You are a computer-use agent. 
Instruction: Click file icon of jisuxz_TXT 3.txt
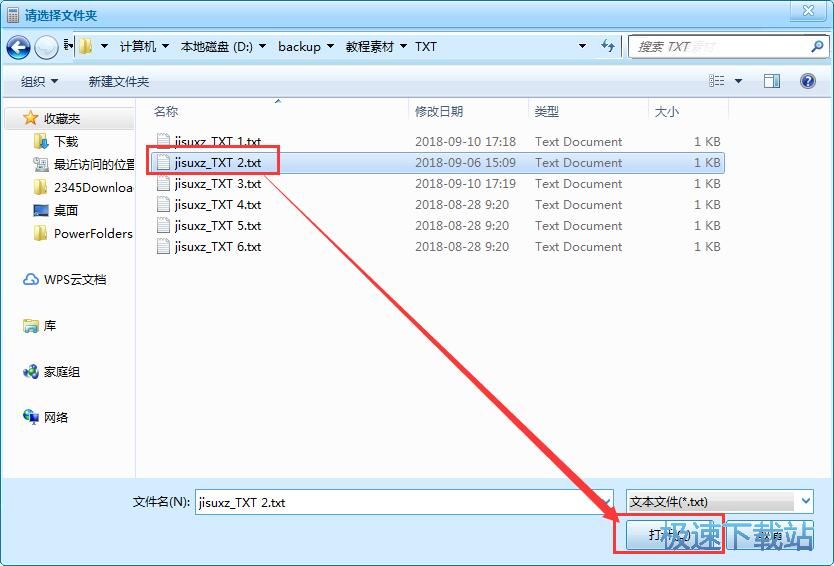tap(163, 184)
